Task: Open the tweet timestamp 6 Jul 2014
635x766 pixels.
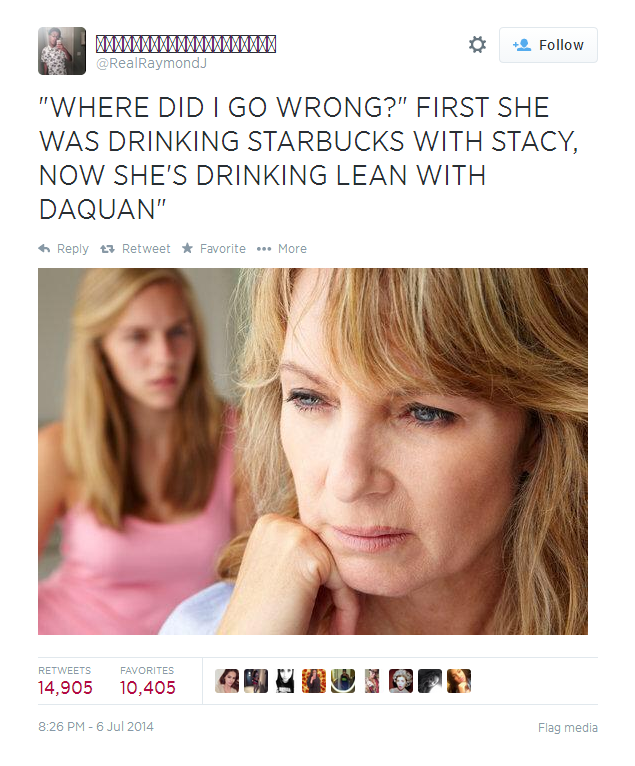Action: tap(96, 727)
